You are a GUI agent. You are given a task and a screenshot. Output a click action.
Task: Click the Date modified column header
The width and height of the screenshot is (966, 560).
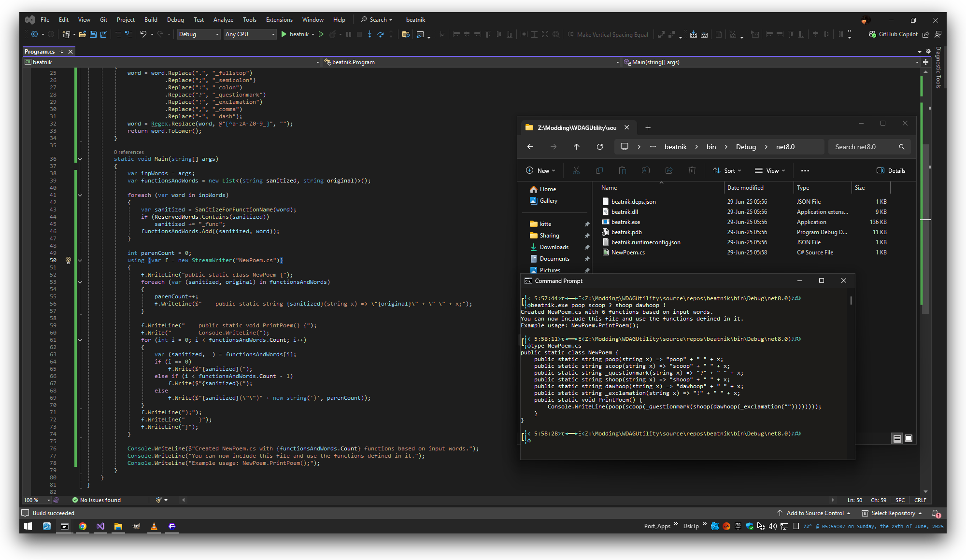pos(758,188)
